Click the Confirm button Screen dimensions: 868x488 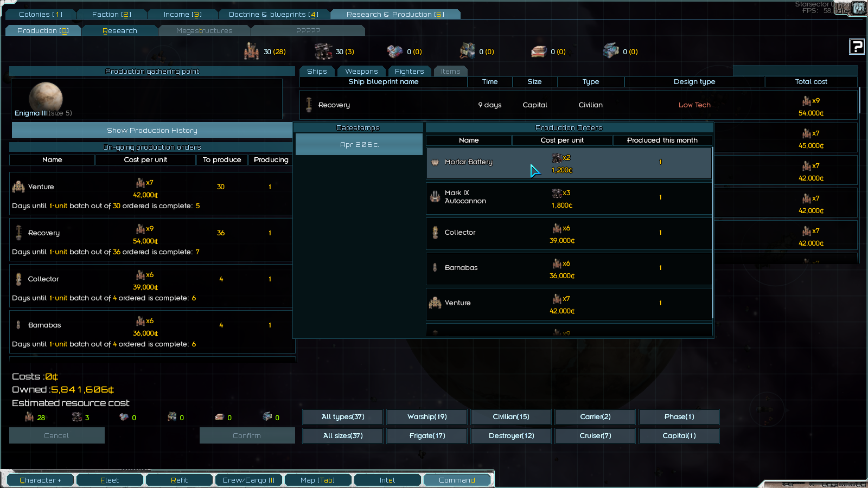(247, 435)
